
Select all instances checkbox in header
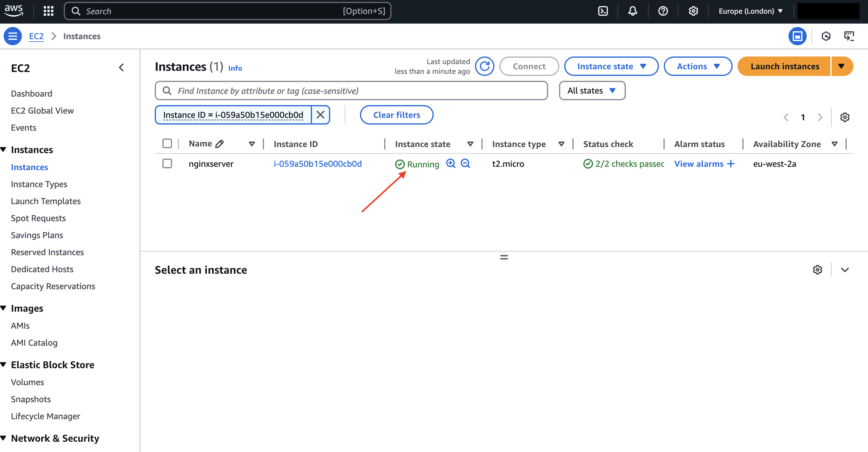pyautogui.click(x=167, y=144)
